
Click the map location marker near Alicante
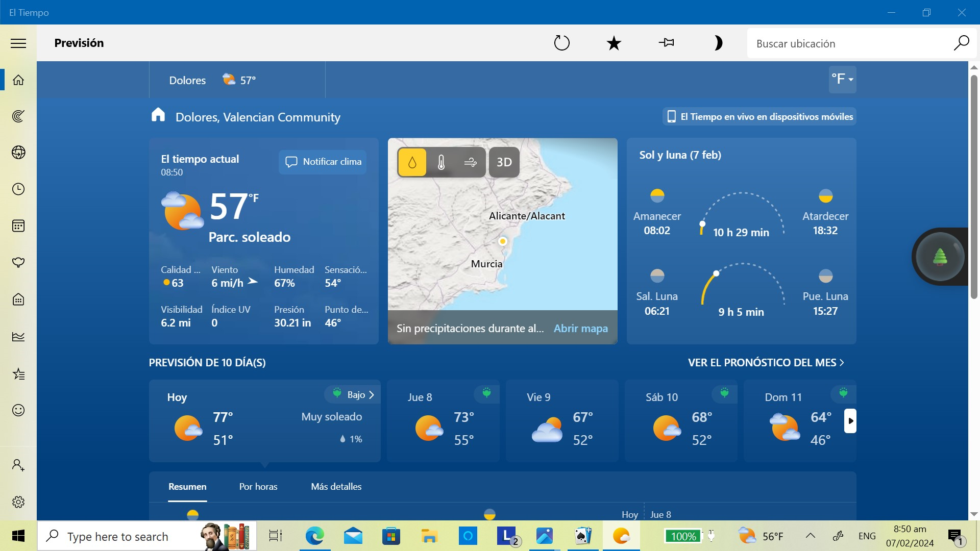(503, 241)
